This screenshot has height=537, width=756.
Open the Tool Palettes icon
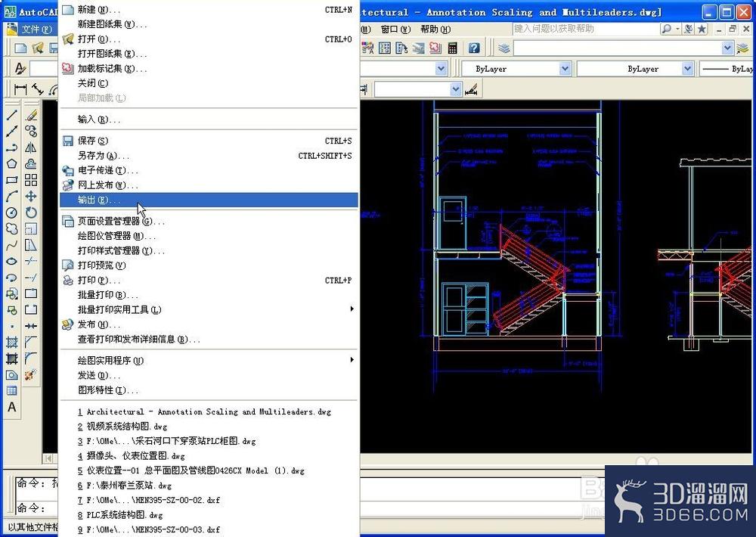tap(401, 48)
